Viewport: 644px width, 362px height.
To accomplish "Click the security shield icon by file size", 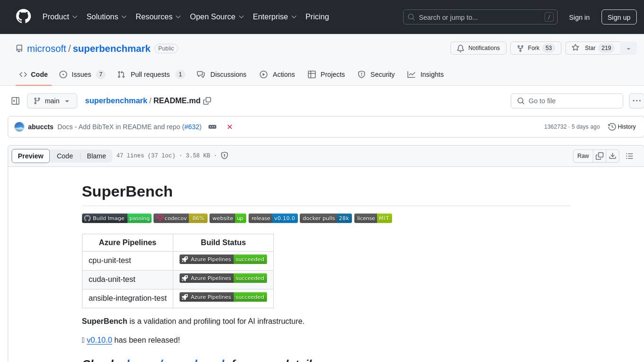I will 224,156.
